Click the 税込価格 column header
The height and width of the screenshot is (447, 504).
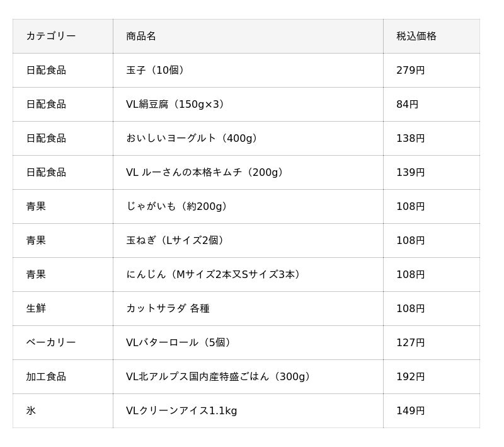[432, 36]
